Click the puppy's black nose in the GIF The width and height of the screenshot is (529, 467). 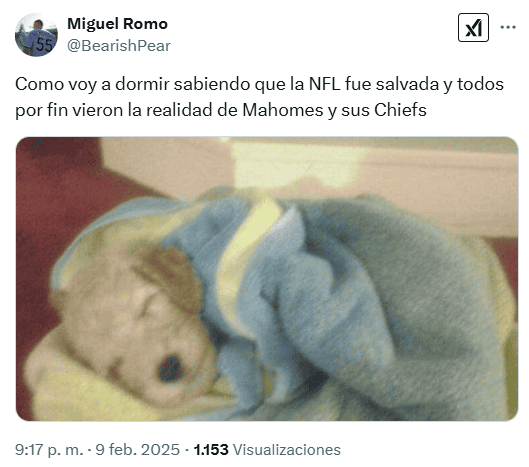(x=171, y=368)
